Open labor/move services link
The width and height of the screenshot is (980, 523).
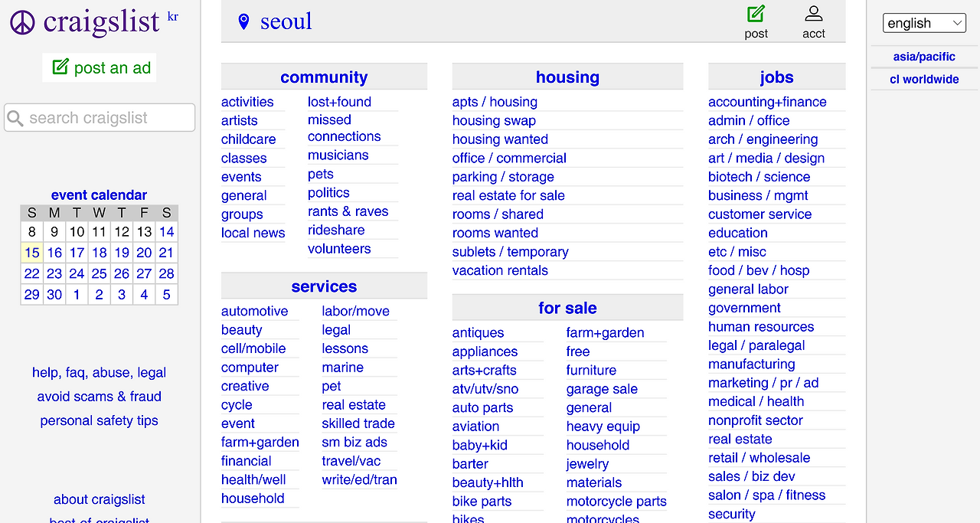pos(355,311)
